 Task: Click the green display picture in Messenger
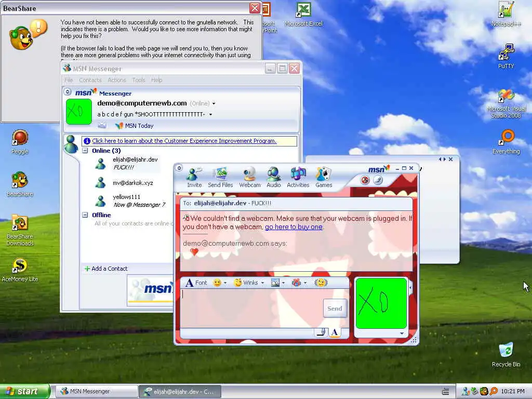coord(79,112)
